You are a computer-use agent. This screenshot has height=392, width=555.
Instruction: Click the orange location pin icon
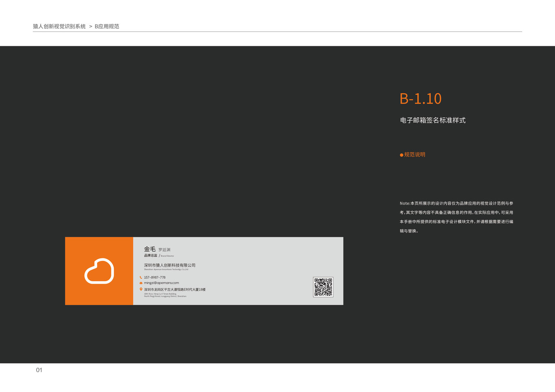point(141,289)
